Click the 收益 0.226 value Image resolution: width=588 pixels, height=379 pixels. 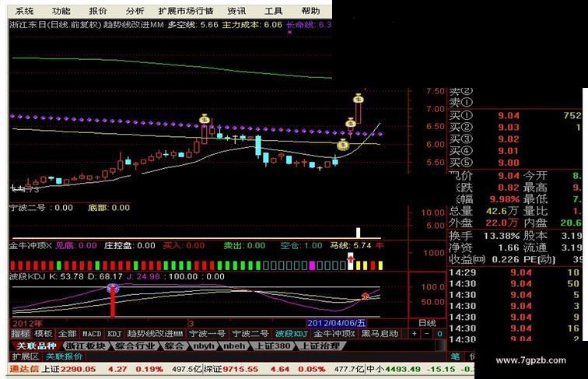click(x=506, y=260)
